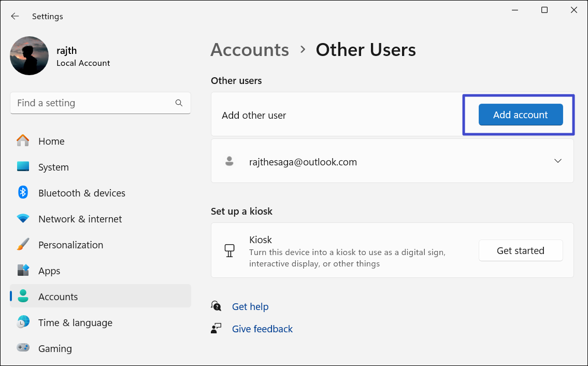
Task: Click the Home icon in sidebar
Action: point(23,141)
